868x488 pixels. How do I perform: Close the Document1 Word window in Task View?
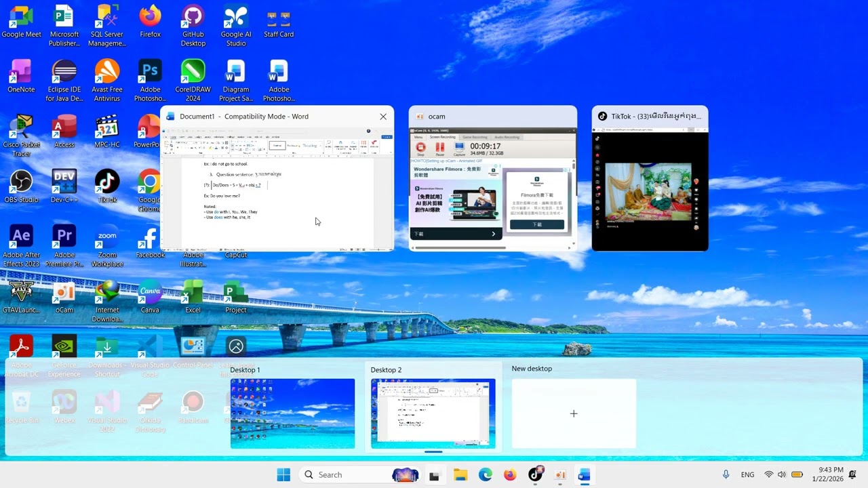tap(383, 117)
